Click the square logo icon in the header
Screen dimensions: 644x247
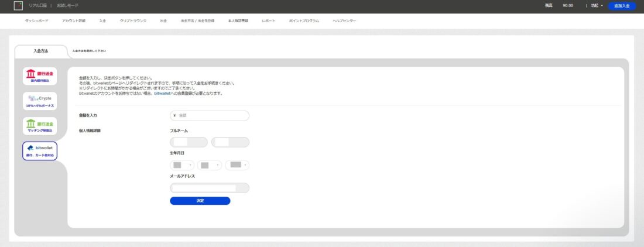[x=18, y=6]
